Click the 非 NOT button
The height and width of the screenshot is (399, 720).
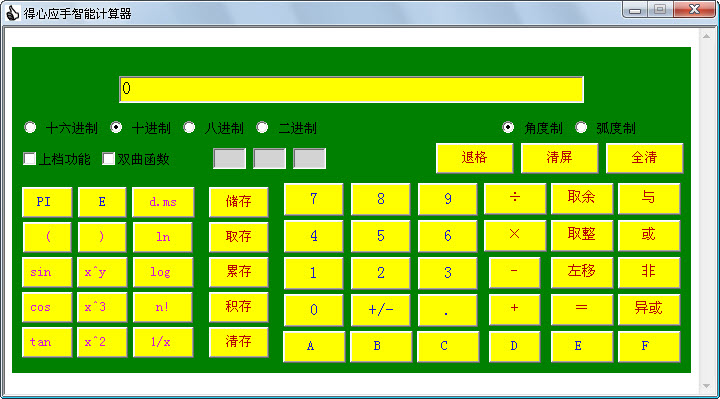[x=649, y=272]
